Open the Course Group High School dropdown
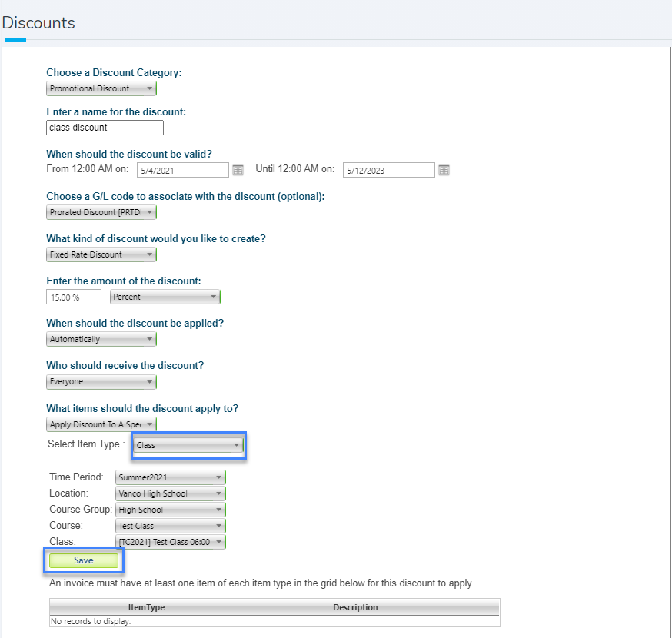The image size is (672, 638). (171, 510)
